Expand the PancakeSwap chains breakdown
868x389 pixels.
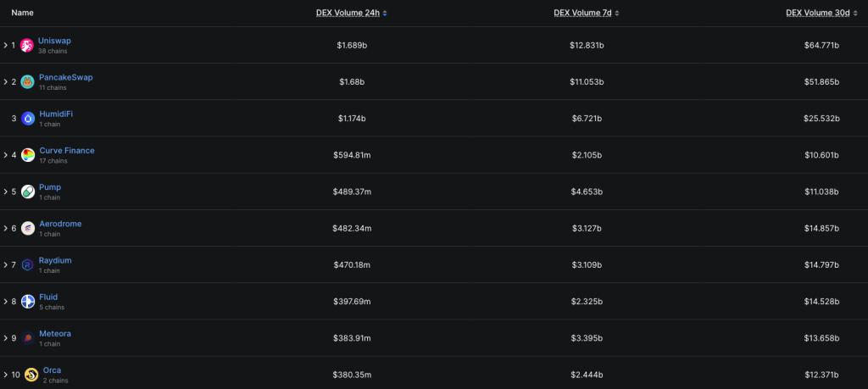click(5, 81)
